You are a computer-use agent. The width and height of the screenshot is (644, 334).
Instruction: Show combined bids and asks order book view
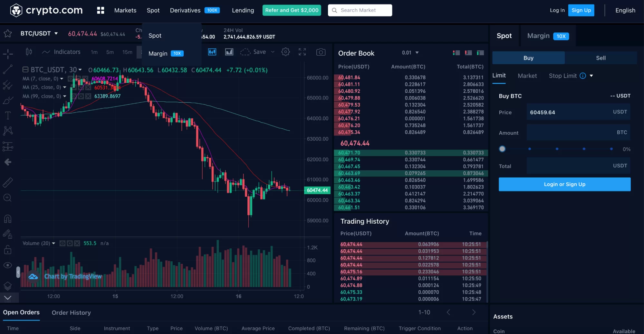coord(456,53)
